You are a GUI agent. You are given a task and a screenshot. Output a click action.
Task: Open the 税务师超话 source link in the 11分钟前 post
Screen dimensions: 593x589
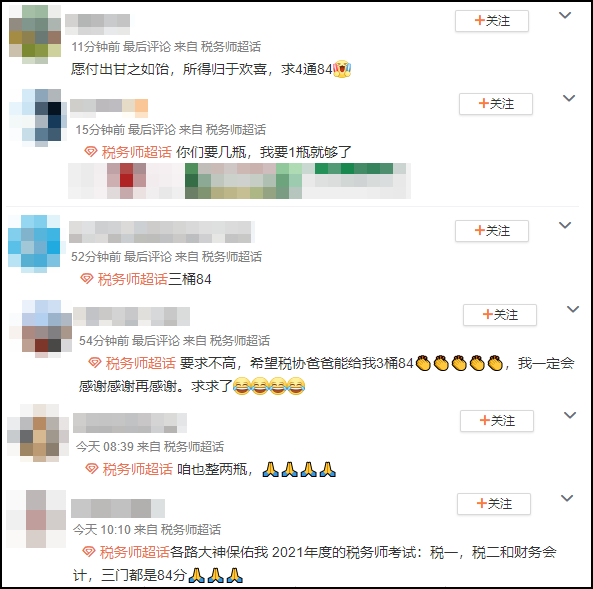click(231, 47)
